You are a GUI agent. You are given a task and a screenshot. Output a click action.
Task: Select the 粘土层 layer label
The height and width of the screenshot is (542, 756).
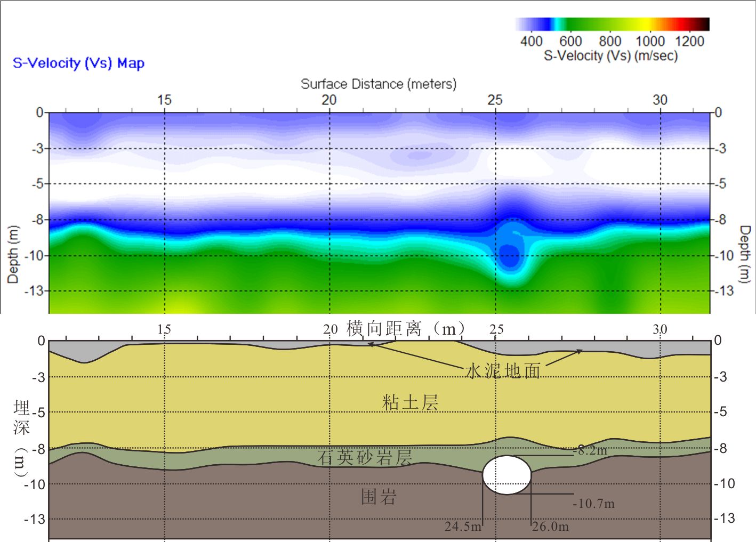pyautogui.click(x=410, y=402)
